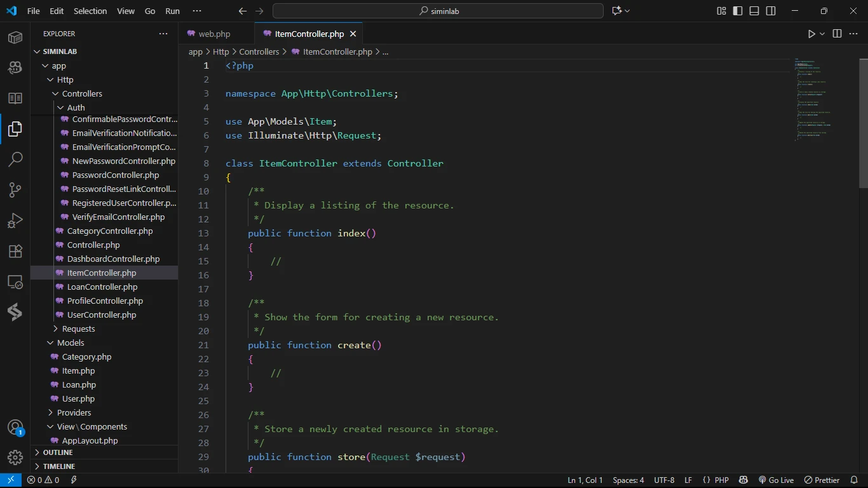The image size is (868, 488).
Task: Toggle the secondary side bar visibility
Action: [x=771, y=11]
